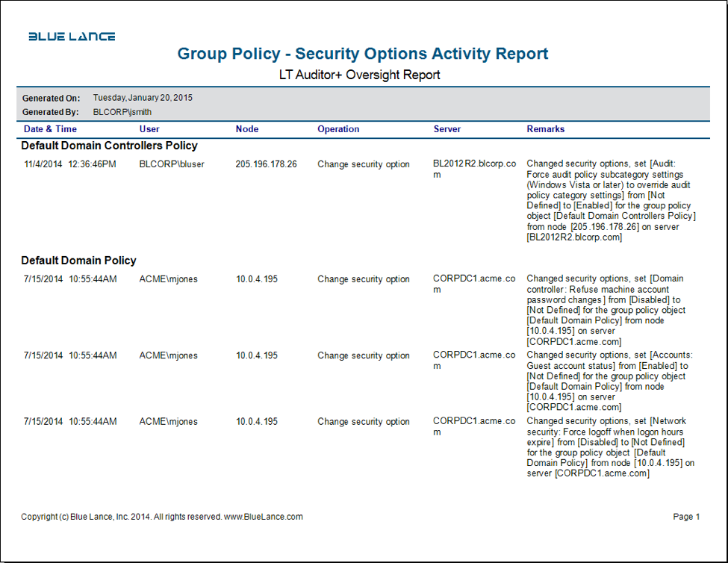The image size is (728, 563).
Task: Select the server in the Guest account status row
Action: coord(474,360)
